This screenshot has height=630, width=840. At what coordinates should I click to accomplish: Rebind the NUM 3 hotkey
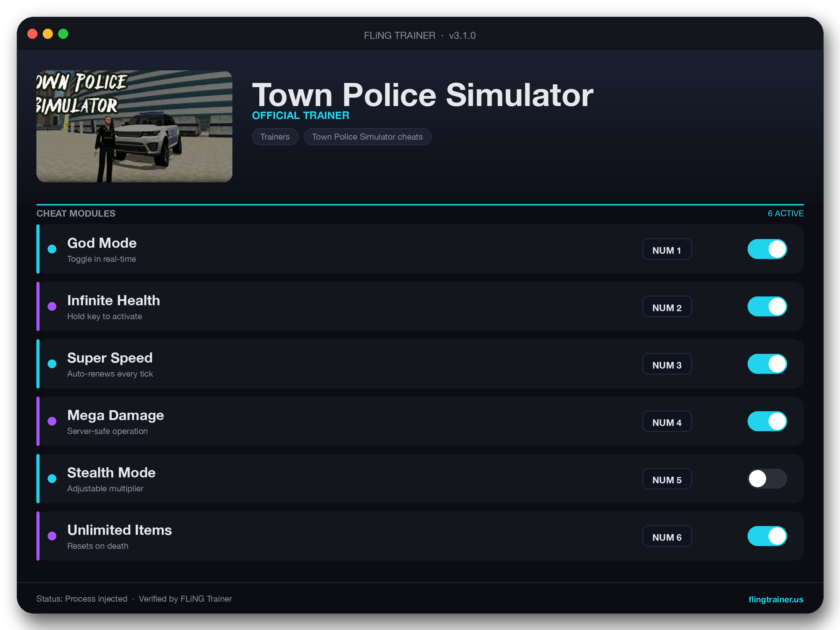pos(667,364)
